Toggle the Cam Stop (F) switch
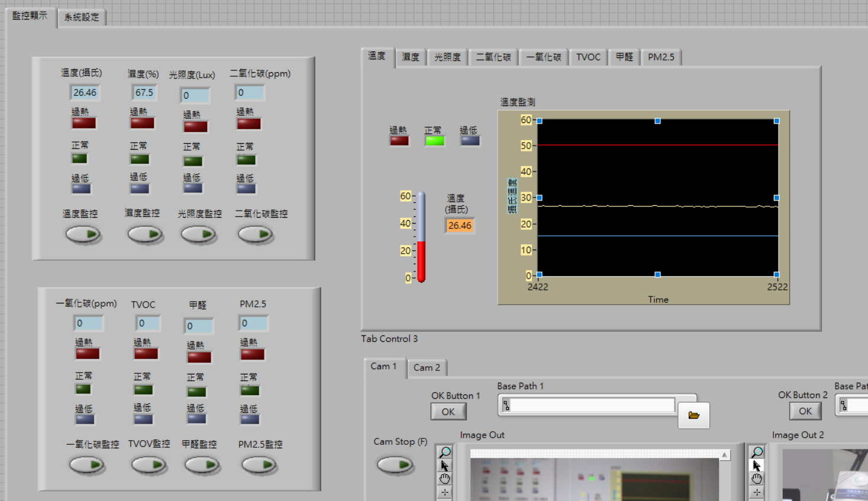Viewport: 868px width, 501px height. 395,464
